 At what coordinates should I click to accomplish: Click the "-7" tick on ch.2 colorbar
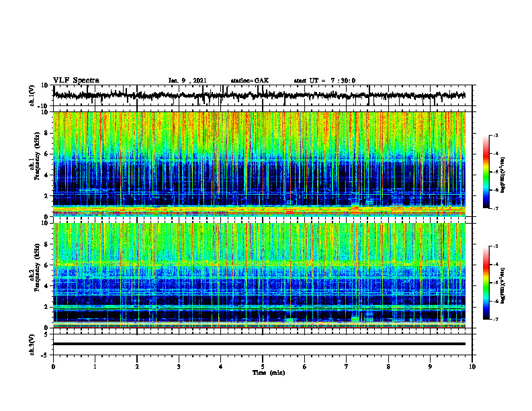[496, 320]
